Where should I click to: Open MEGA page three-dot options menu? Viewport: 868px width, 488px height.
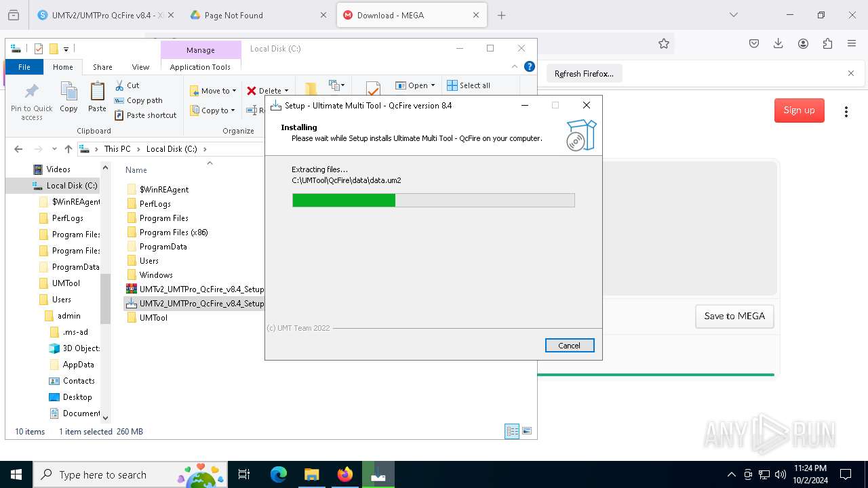click(x=846, y=112)
